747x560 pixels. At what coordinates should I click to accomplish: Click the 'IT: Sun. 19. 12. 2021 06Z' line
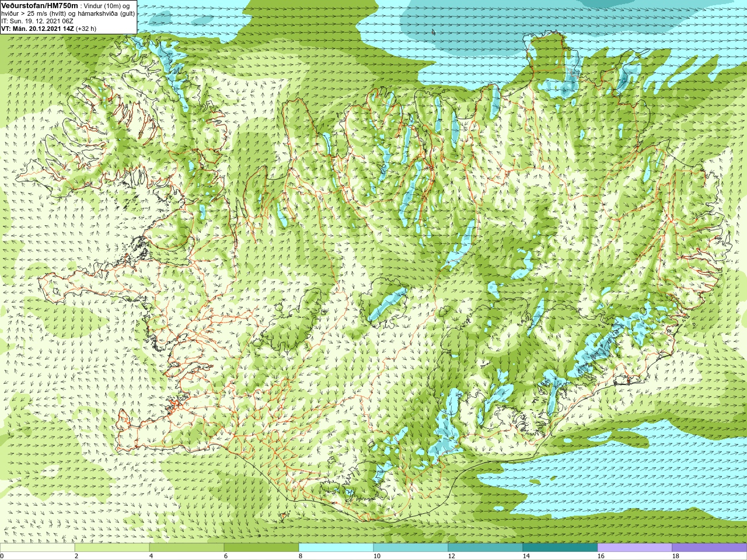[37, 21]
